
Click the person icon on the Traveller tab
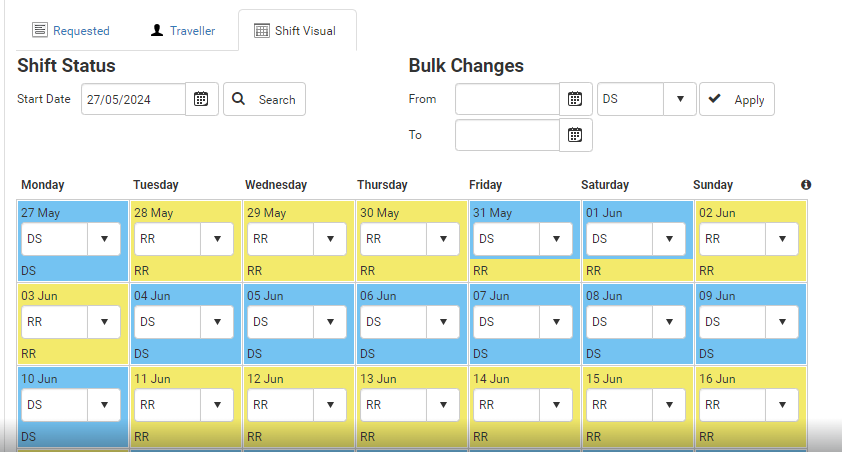click(157, 30)
